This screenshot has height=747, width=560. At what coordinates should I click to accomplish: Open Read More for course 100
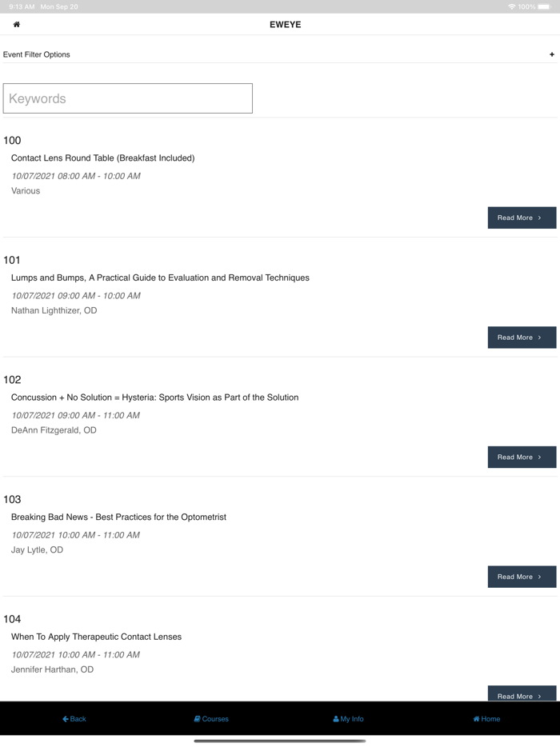(x=522, y=218)
